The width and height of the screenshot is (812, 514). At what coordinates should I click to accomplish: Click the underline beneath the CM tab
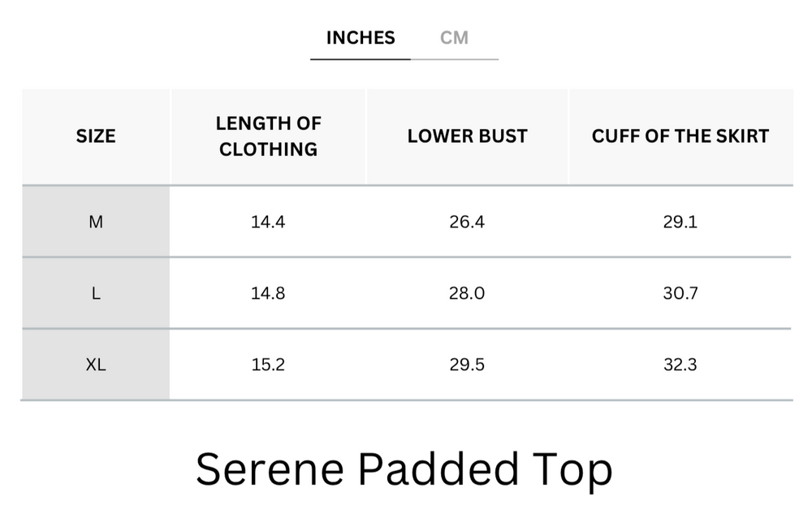(454, 57)
